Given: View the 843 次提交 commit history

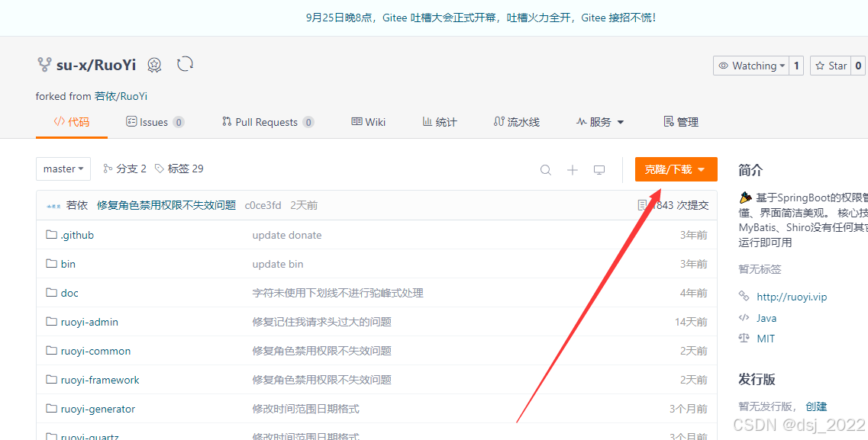Looking at the screenshot, I should coord(673,205).
